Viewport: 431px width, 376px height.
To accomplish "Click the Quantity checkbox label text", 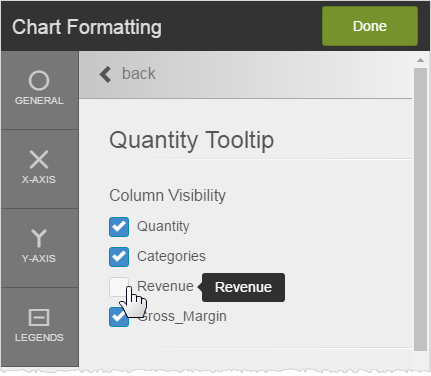I will [x=163, y=226].
